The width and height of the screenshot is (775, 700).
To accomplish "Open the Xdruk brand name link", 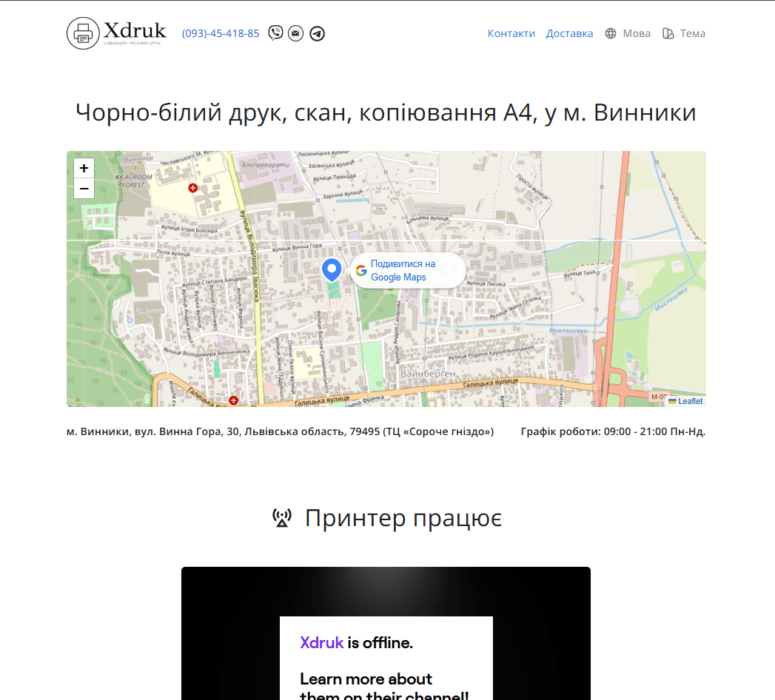I will click(135, 30).
